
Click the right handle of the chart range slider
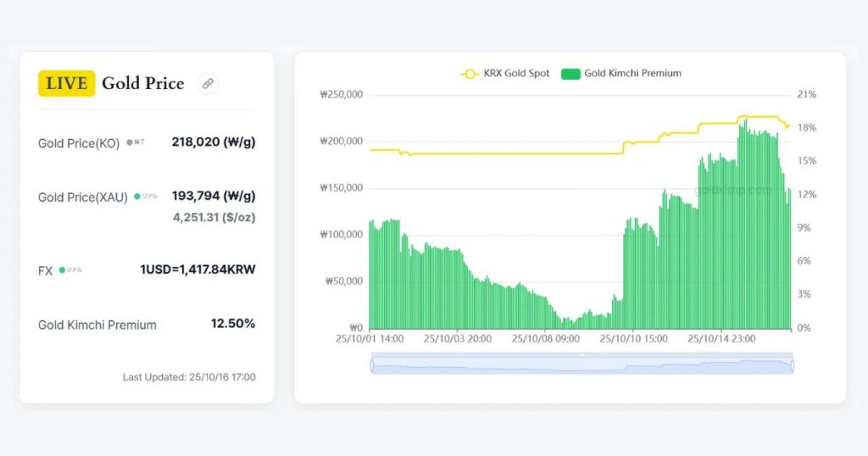(x=793, y=365)
